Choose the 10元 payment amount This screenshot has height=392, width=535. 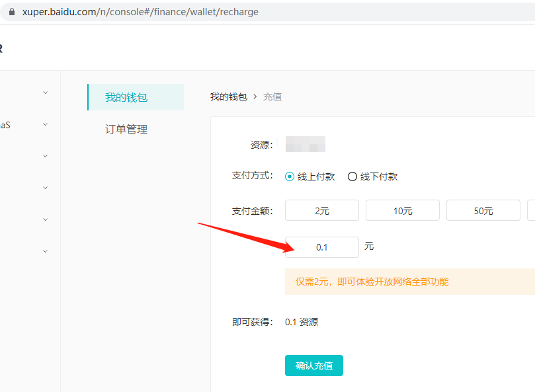coord(403,210)
